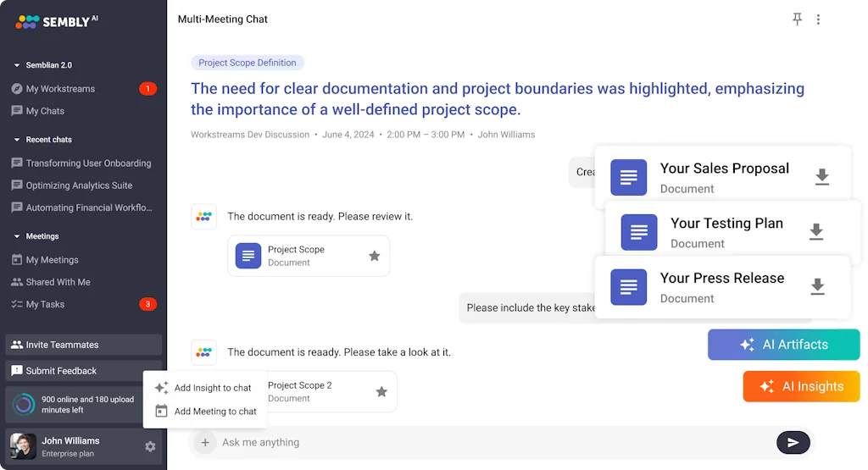Click the AI Artifacts button

coord(783,345)
